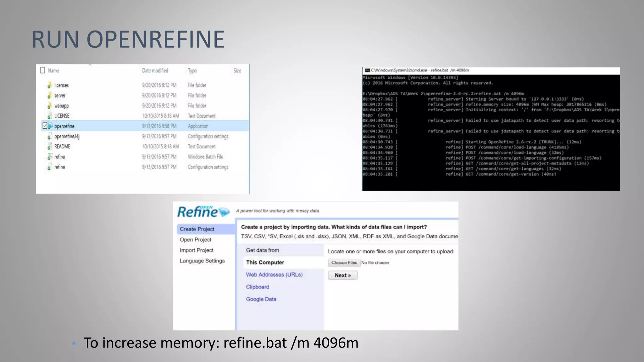Click the cmd window title text
This screenshot has height=362, width=644.
420,70
